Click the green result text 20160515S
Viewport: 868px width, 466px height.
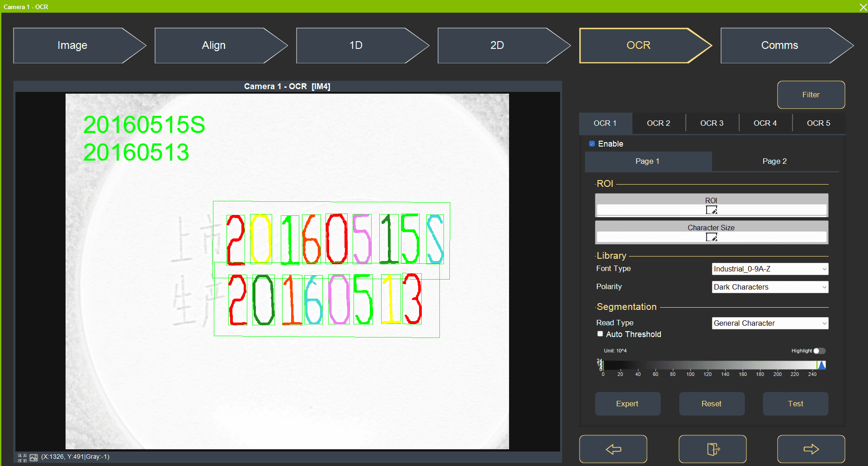[144, 124]
